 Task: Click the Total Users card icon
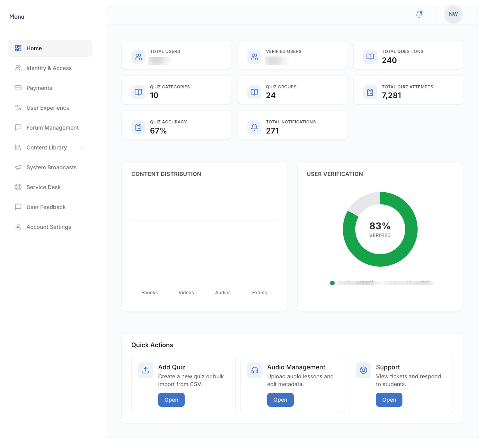tap(138, 57)
